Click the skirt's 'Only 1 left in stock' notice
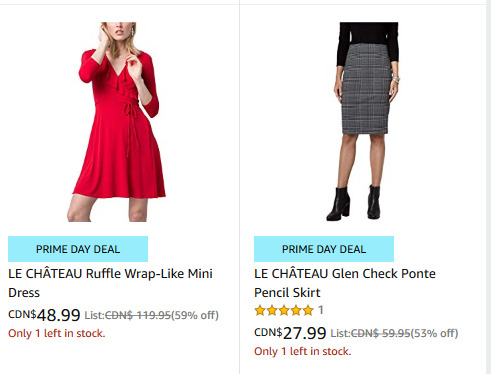This screenshot has height=374, width=491. pyautogui.click(x=303, y=351)
